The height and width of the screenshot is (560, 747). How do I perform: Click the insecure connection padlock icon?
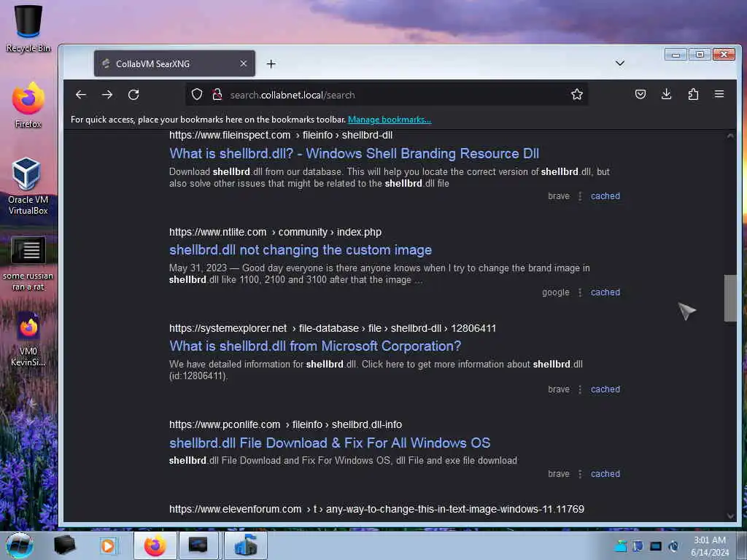coord(217,94)
